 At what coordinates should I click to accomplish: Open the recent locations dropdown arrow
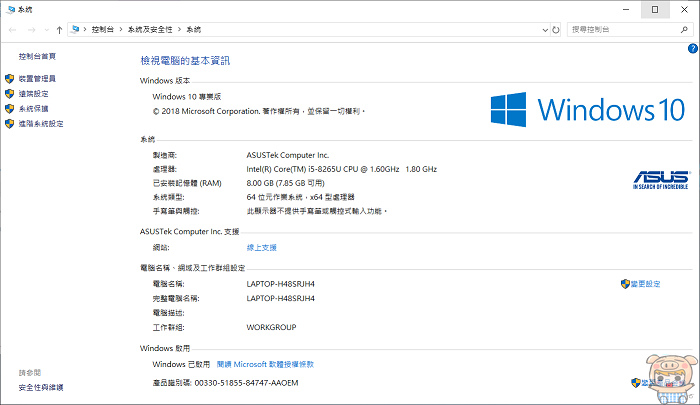(x=44, y=30)
